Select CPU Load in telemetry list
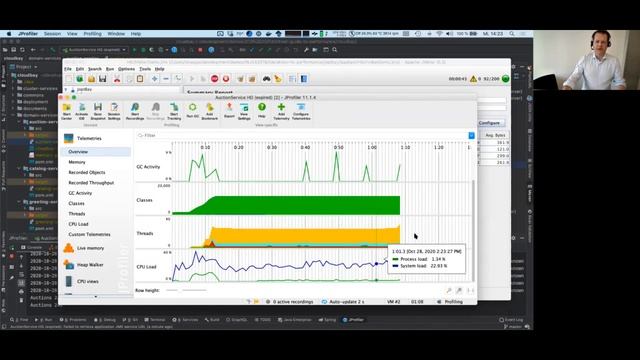This screenshot has width=640, height=360. [78, 224]
